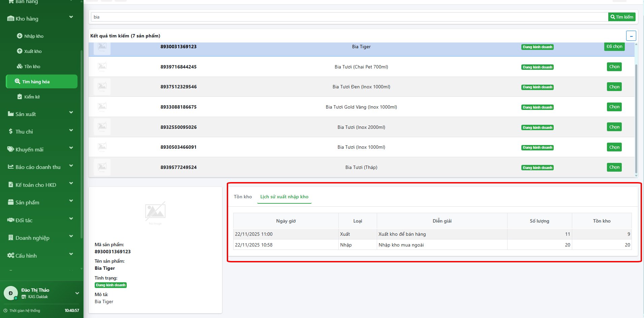
Task: Open the Đào Thị Thảo user dropdown
Action: click(x=77, y=293)
